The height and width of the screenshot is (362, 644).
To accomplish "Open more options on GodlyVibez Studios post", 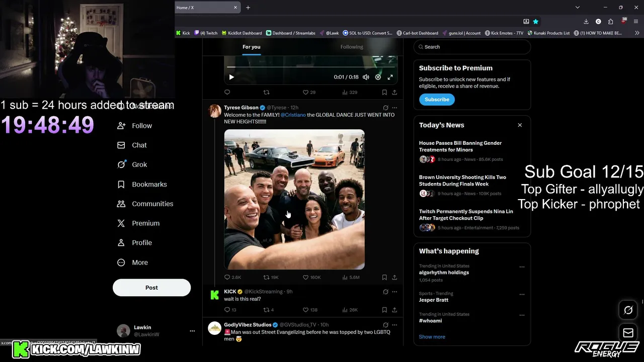I will (394, 325).
